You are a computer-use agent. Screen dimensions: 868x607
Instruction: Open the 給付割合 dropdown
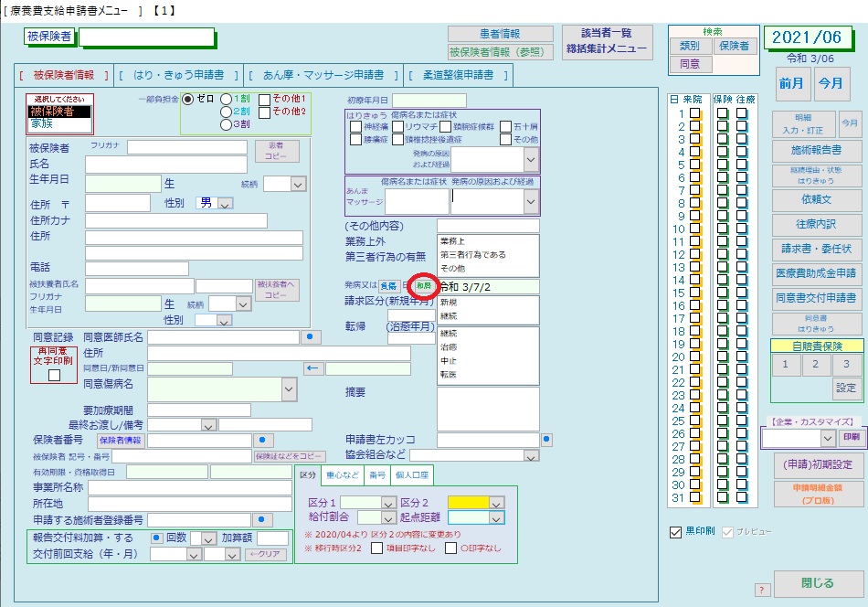pos(388,517)
